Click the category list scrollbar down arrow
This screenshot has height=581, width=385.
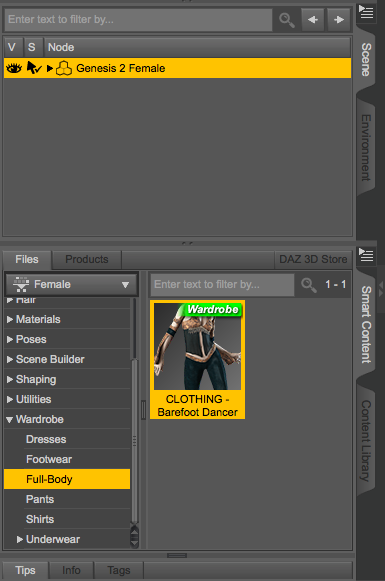click(x=135, y=543)
